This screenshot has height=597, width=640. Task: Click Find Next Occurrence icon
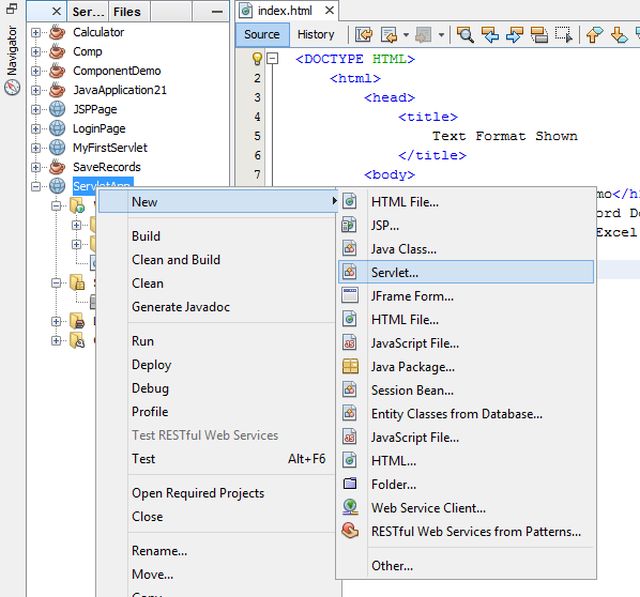click(x=514, y=35)
